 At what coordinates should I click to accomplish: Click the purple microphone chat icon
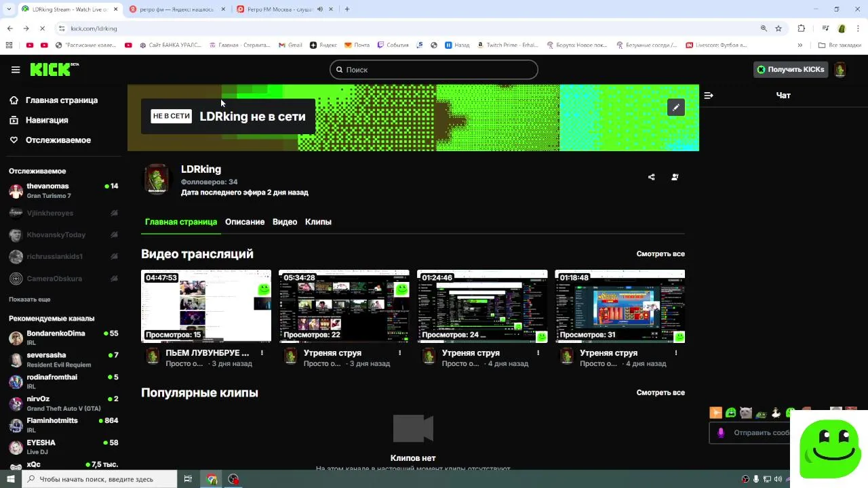721,432
